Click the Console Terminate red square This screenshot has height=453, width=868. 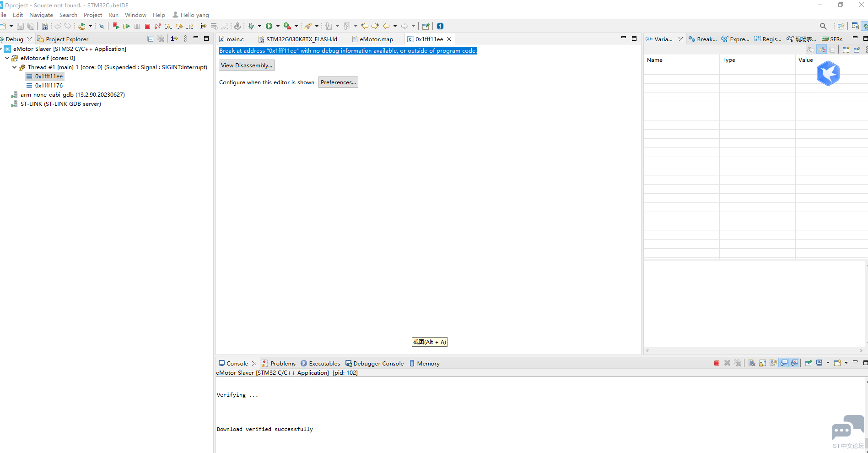pos(717,363)
